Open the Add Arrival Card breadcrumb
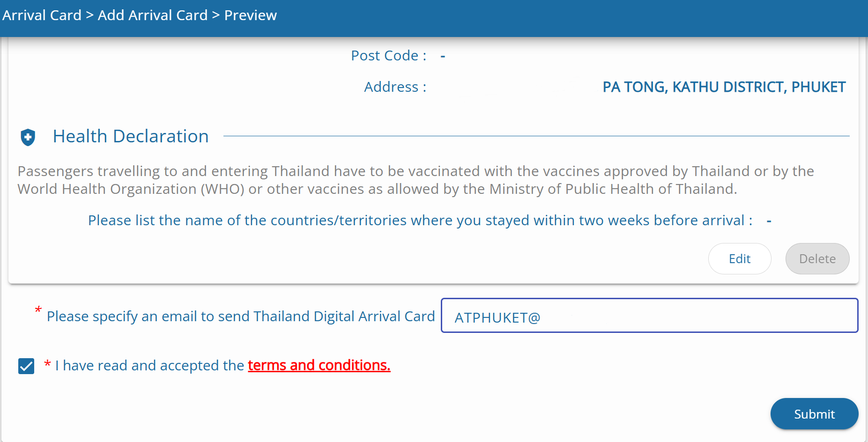 [x=153, y=15]
